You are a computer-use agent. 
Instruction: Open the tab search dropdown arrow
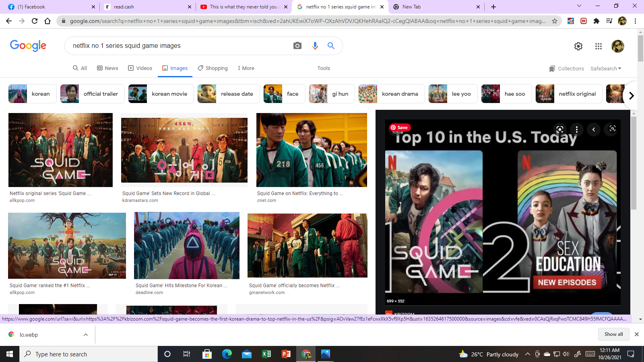(x=579, y=6)
